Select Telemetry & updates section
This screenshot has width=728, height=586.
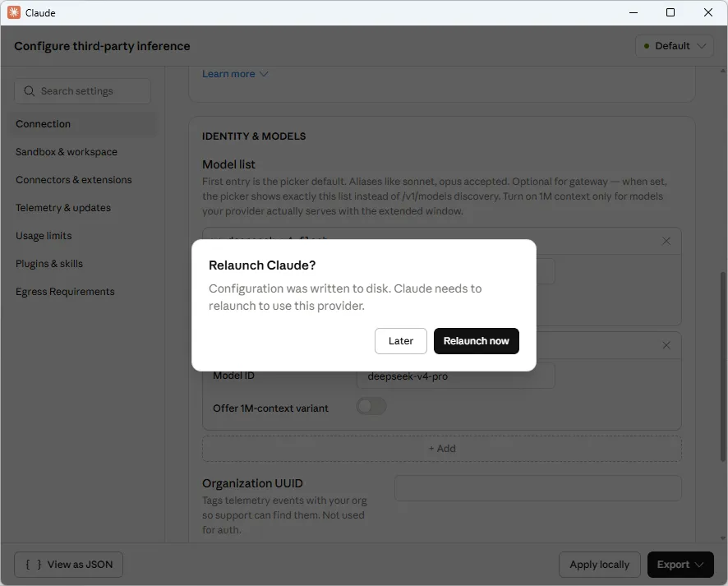(63, 208)
